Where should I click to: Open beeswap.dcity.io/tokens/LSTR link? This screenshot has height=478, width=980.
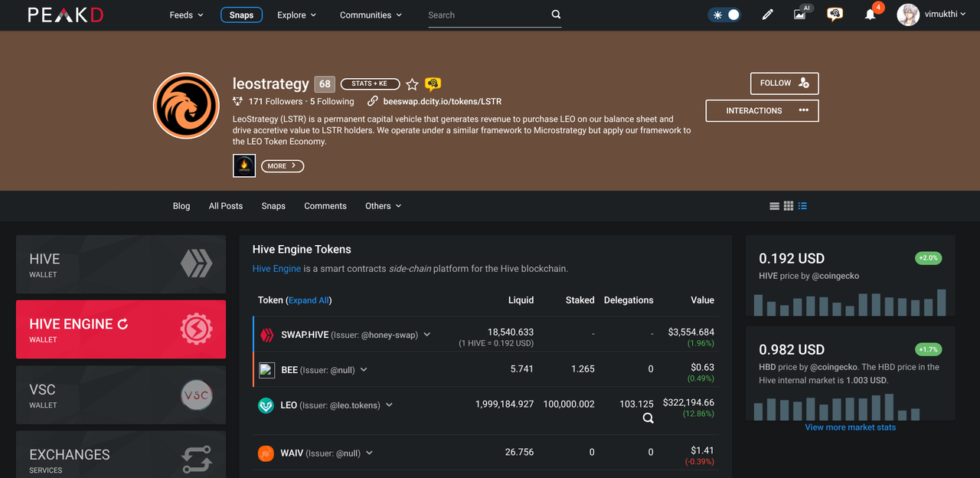442,101
